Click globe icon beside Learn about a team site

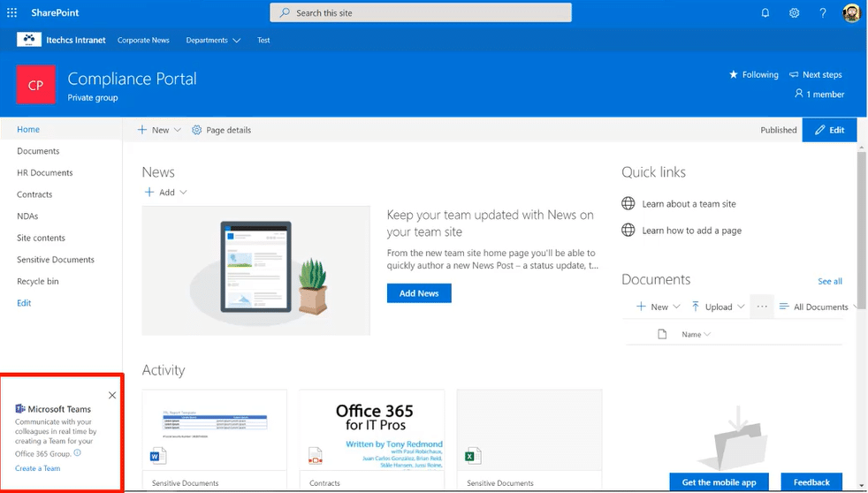click(x=628, y=203)
